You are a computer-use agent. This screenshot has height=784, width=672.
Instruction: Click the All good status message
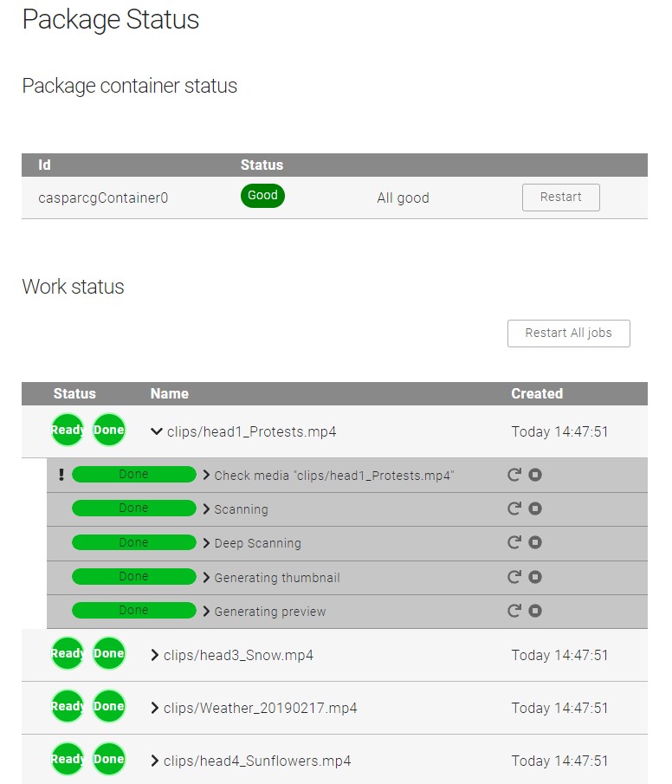(403, 198)
